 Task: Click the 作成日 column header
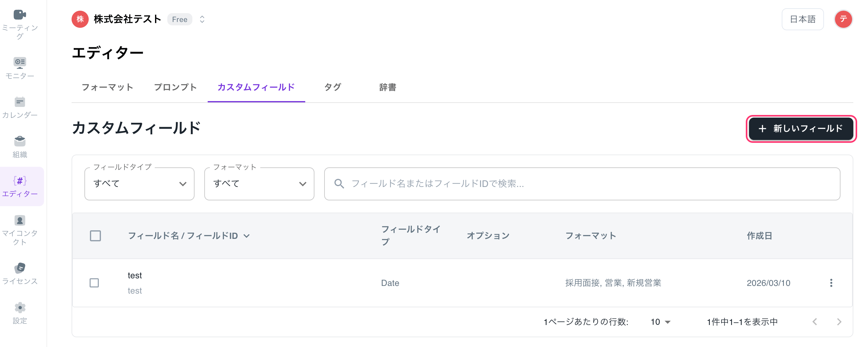point(759,236)
